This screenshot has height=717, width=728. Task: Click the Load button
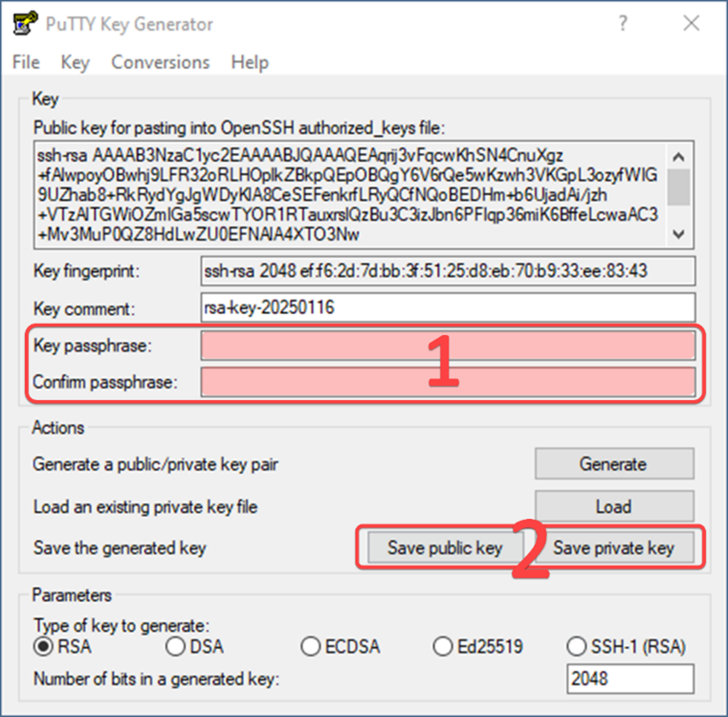(x=614, y=506)
